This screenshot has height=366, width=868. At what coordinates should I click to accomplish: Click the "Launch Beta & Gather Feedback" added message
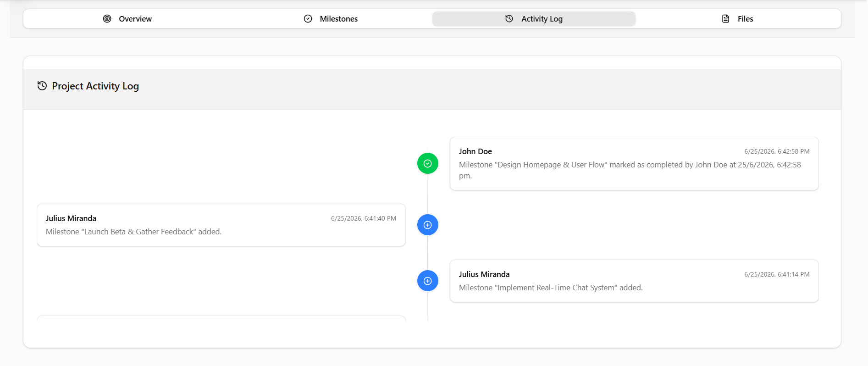coord(133,232)
